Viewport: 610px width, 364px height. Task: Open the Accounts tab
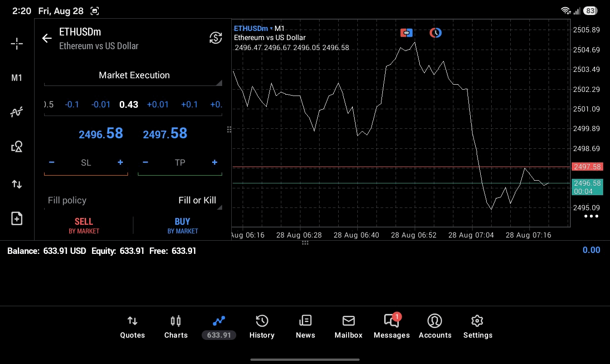(x=435, y=327)
